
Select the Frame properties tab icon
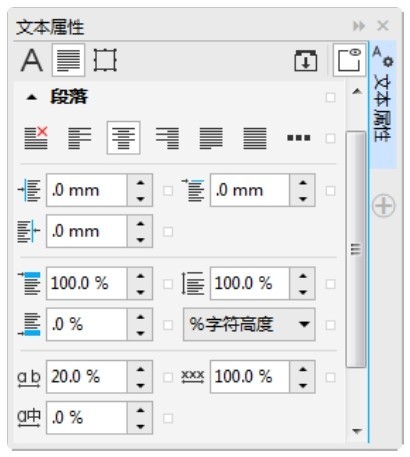(105, 60)
